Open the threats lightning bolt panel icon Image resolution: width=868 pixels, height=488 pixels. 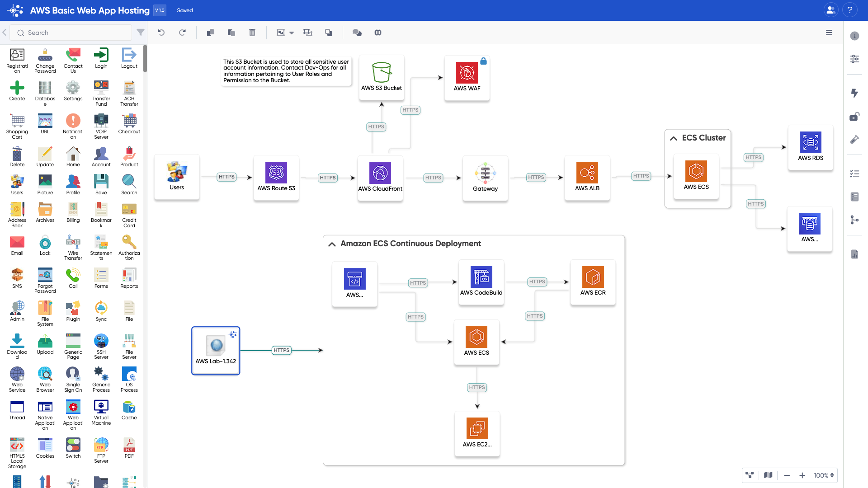(x=854, y=93)
